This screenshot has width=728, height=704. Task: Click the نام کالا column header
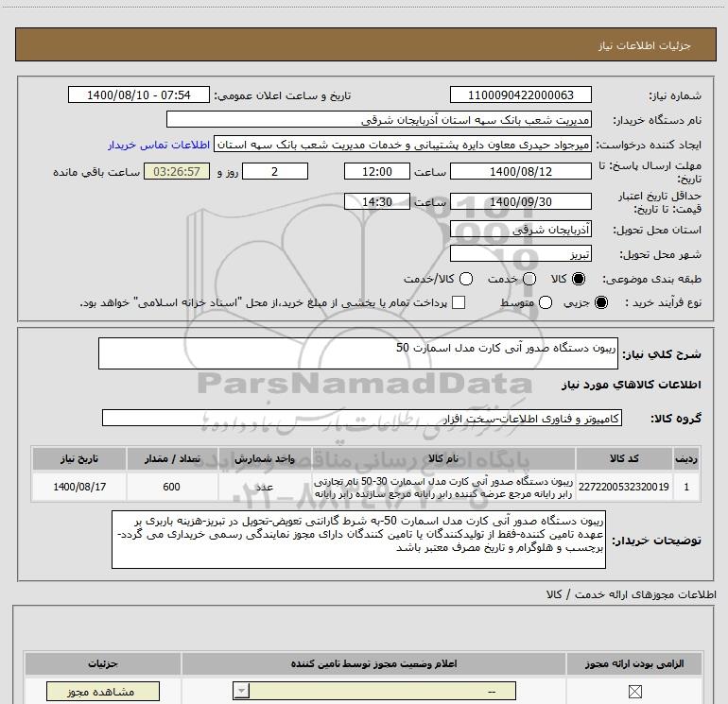[x=443, y=458]
